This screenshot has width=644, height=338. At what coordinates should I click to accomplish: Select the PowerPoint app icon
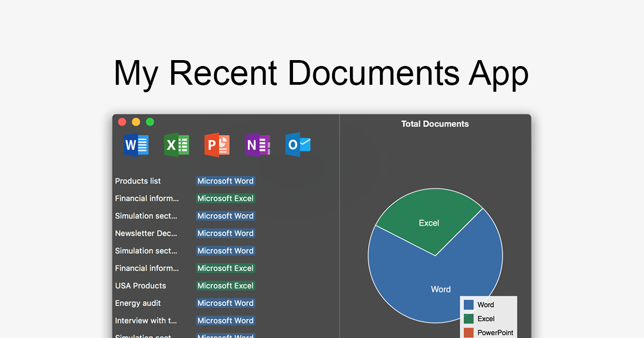[217, 145]
